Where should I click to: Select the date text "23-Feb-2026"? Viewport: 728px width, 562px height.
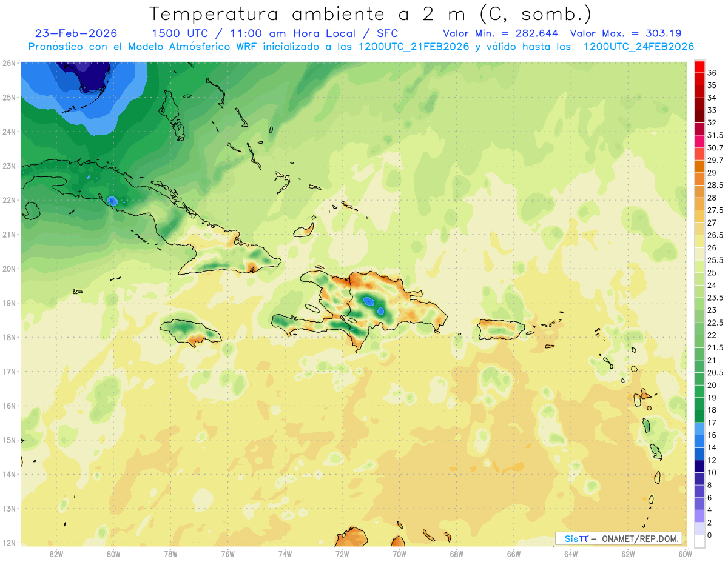tap(76, 33)
